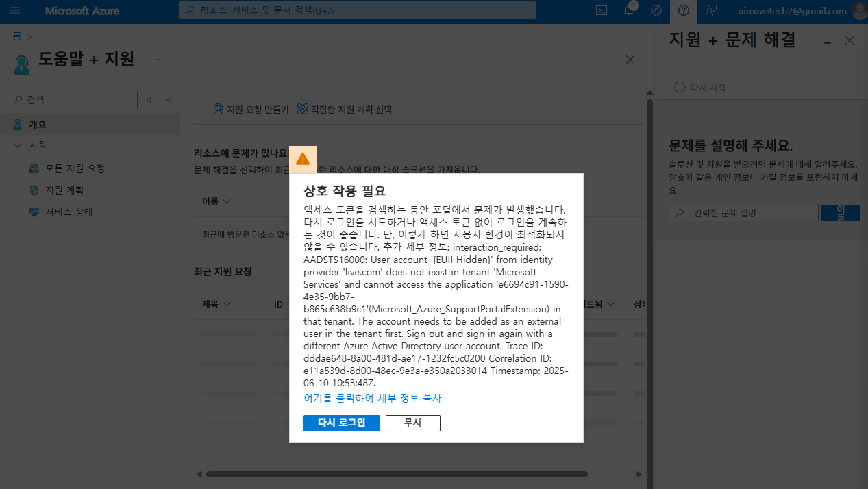This screenshot has height=489, width=868.
Task: Click 다시 로그인 button
Action: pyautogui.click(x=341, y=423)
